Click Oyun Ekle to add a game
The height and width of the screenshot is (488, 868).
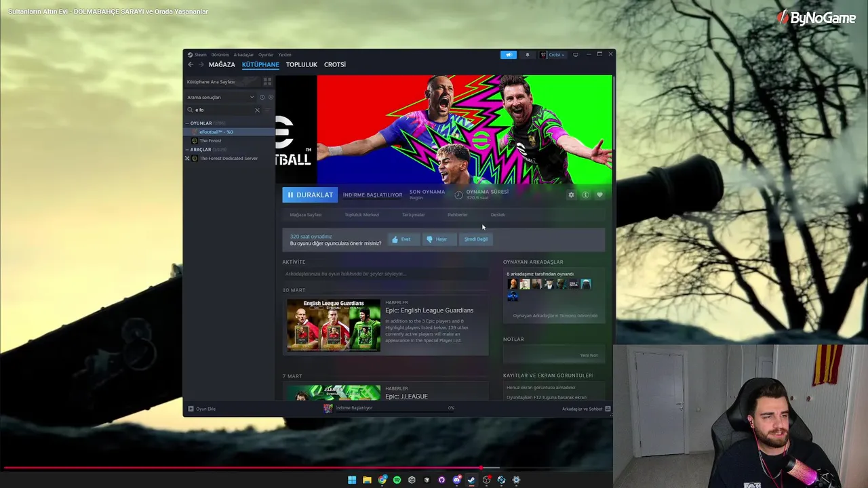(202, 409)
